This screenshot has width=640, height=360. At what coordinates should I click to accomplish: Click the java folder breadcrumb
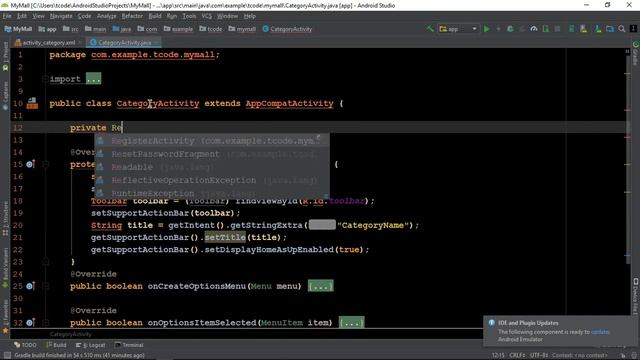point(122,29)
